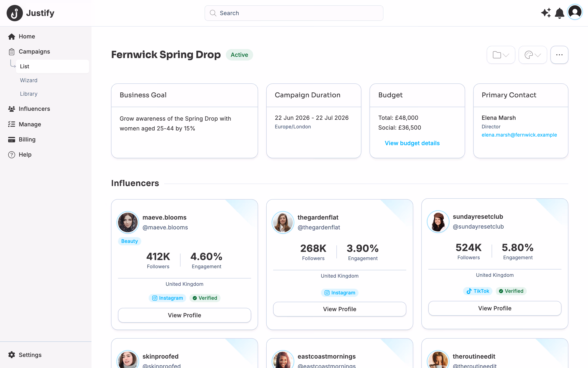Click the Beauty tag on maeve.blooms
Screen dimensions: 588x368
[x=129, y=241]
